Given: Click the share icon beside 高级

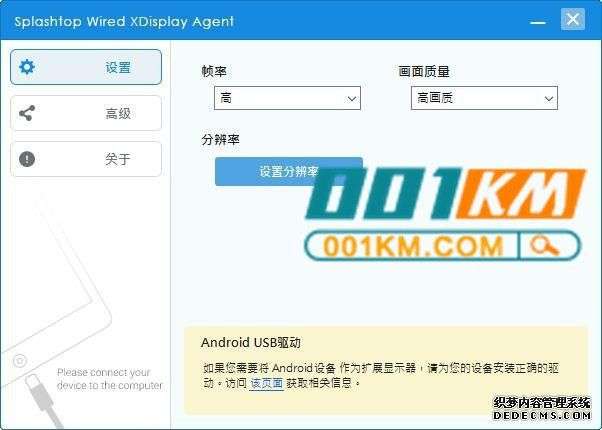Looking at the screenshot, I should tap(27, 113).
